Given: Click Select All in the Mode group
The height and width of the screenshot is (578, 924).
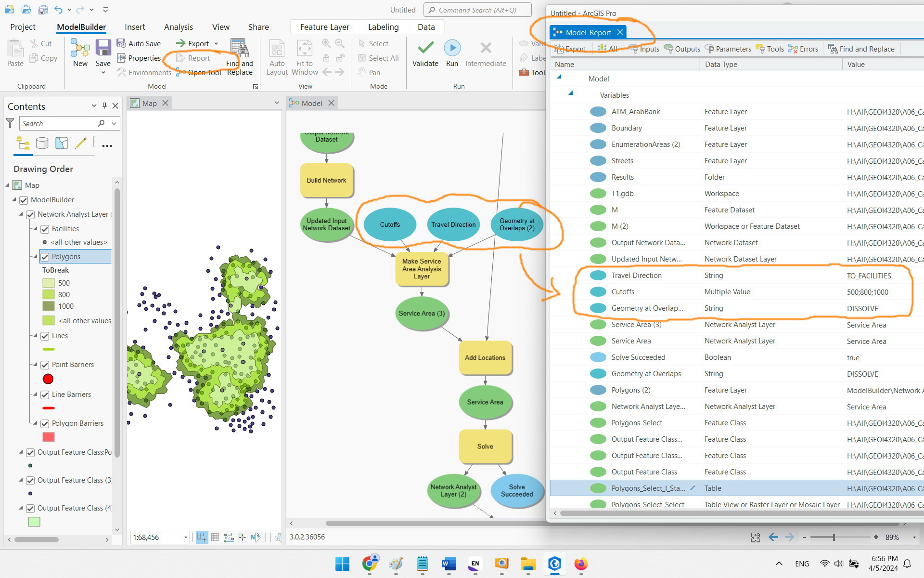Looking at the screenshot, I should (x=379, y=58).
